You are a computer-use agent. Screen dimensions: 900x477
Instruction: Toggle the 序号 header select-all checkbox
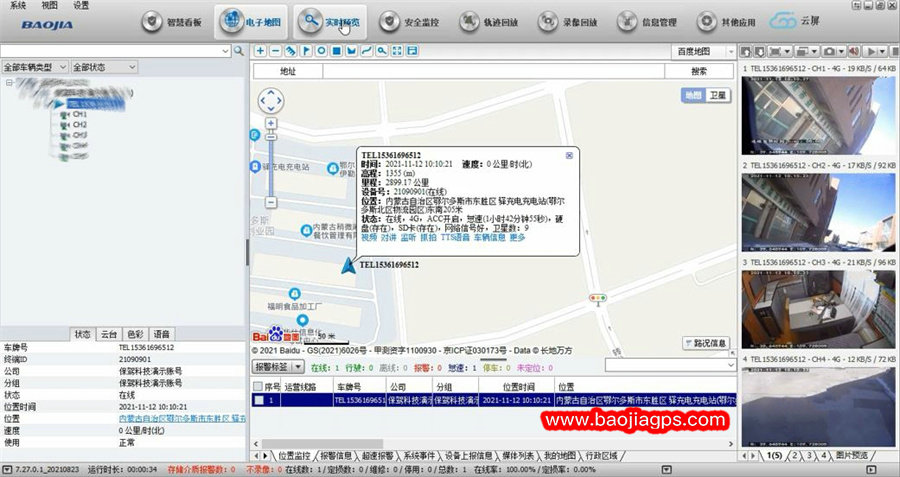[x=258, y=387]
